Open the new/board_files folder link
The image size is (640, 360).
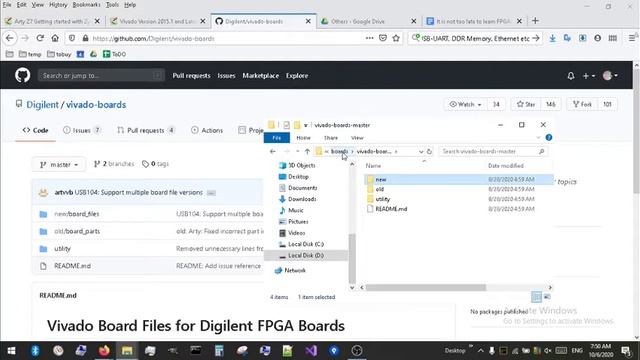coord(77,214)
